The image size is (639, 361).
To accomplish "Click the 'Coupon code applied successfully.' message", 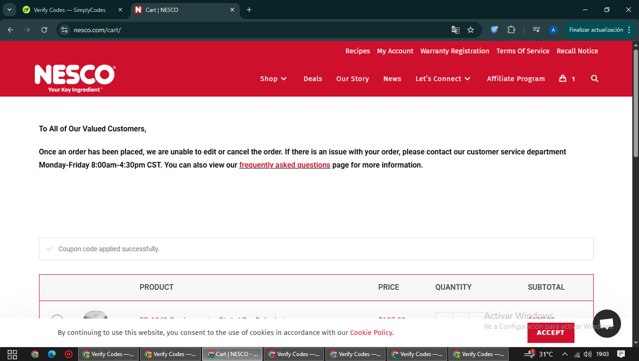I will point(108,249).
